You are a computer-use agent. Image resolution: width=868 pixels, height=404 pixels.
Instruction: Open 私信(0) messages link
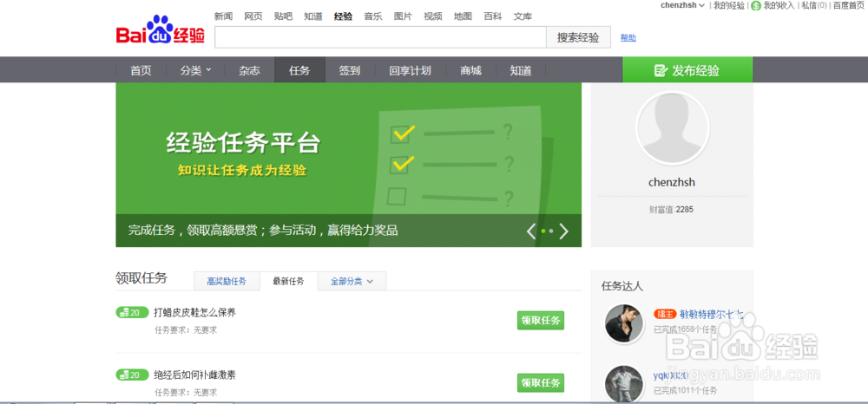814,5
